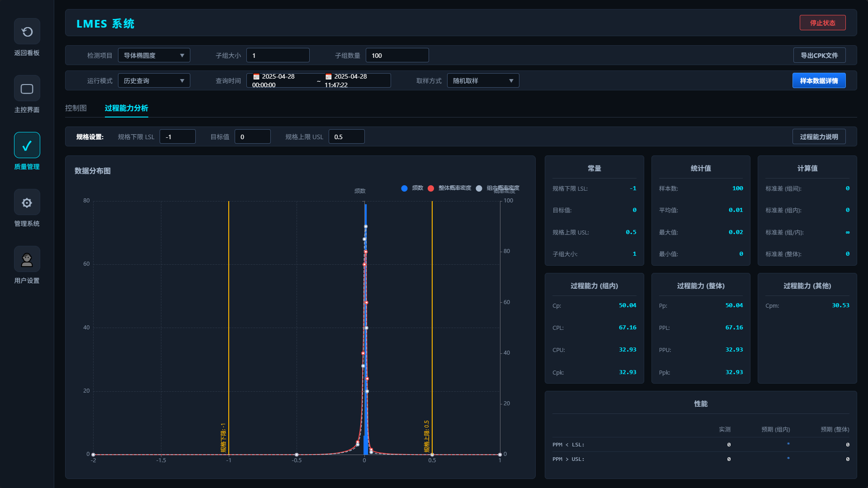
Task: Click the 样本数 value 100
Action: pos(738,188)
